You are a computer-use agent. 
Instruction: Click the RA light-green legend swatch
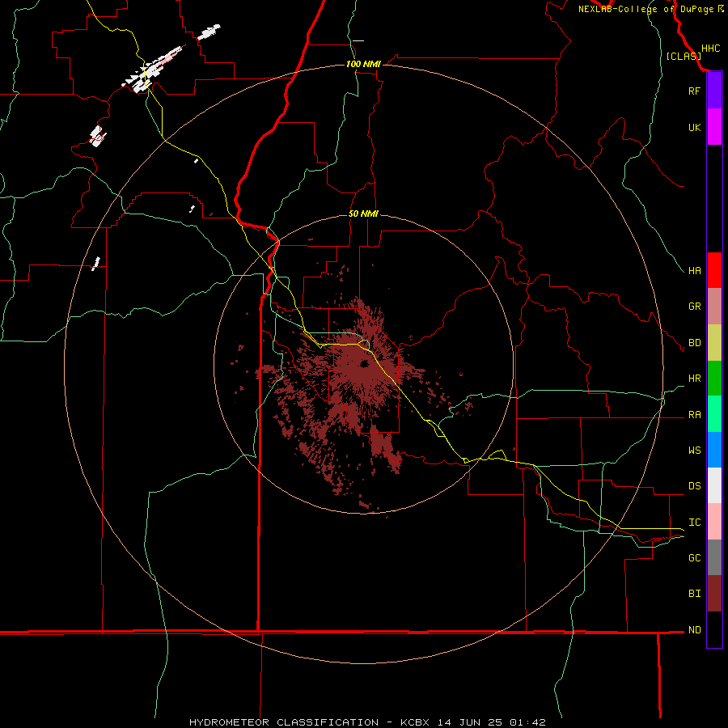click(x=714, y=414)
